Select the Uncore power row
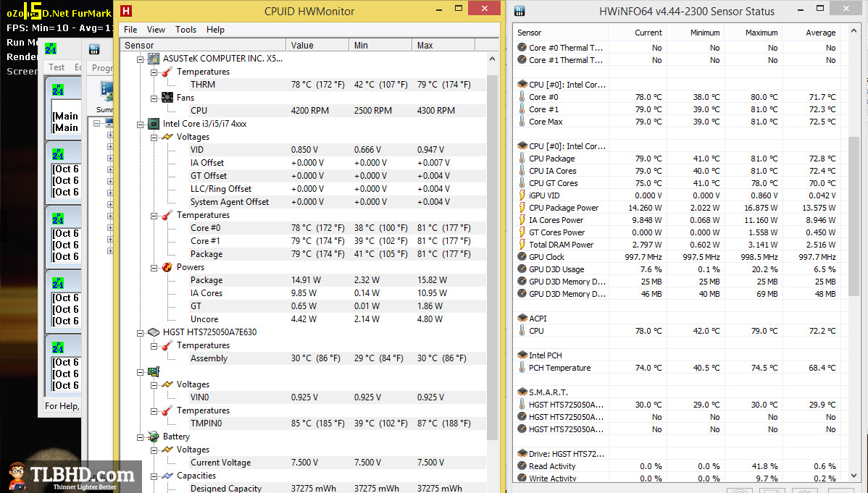This screenshot has width=868, height=493. pos(338,319)
